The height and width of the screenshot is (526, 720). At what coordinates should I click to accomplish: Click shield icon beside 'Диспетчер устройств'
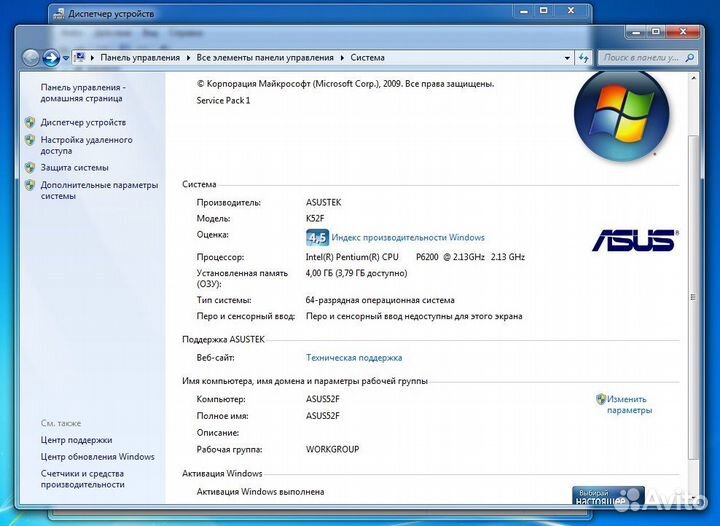pos(30,123)
